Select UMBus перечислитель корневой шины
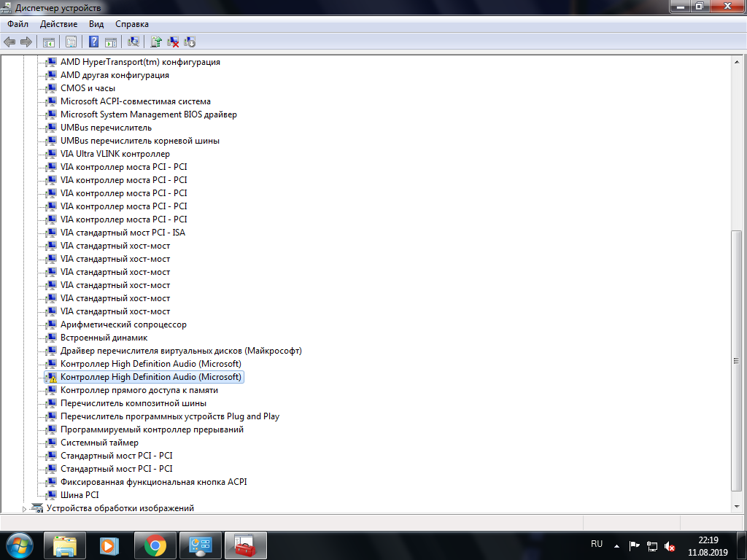The height and width of the screenshot is (560, 747). [x=140, y=141]
